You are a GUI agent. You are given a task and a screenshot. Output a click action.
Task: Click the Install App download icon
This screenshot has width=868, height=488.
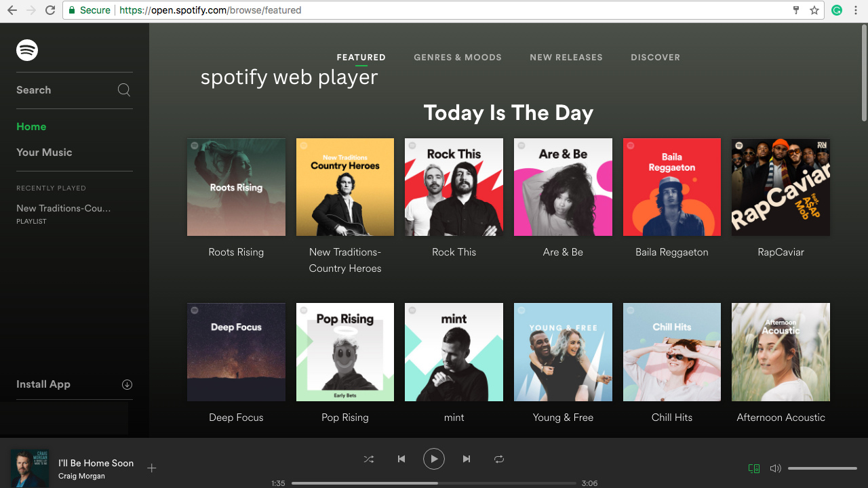[x=127, y=384]
